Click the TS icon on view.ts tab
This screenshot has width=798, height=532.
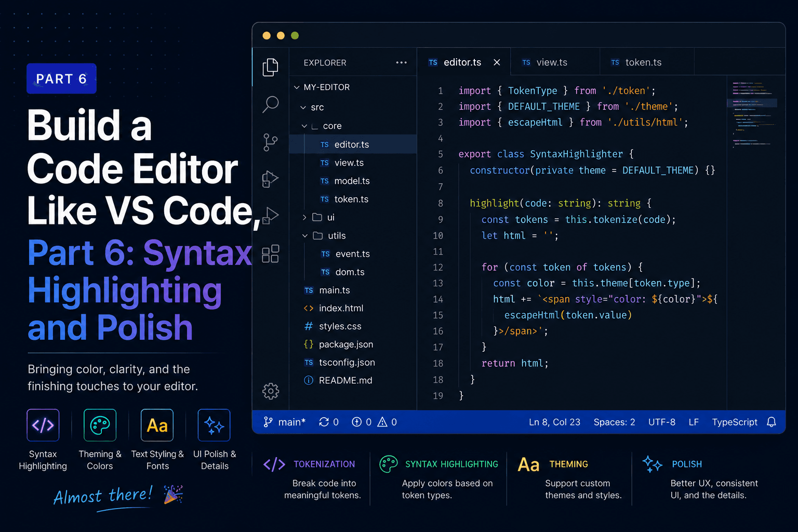tap(526, 62)
